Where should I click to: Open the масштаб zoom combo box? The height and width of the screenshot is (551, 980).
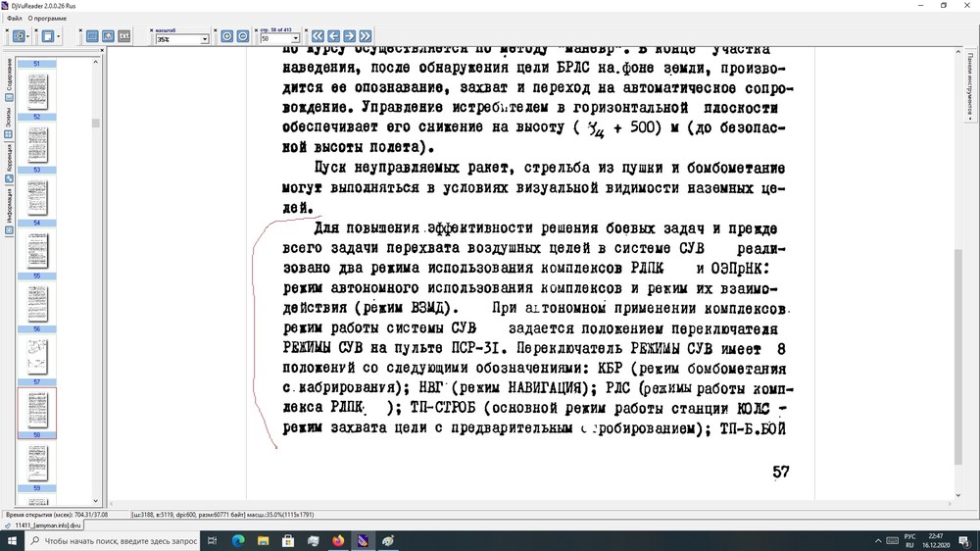182,39
